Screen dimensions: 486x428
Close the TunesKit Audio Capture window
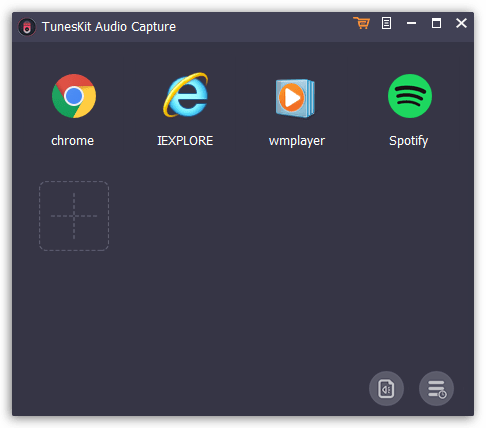click(x=461, y=23)
